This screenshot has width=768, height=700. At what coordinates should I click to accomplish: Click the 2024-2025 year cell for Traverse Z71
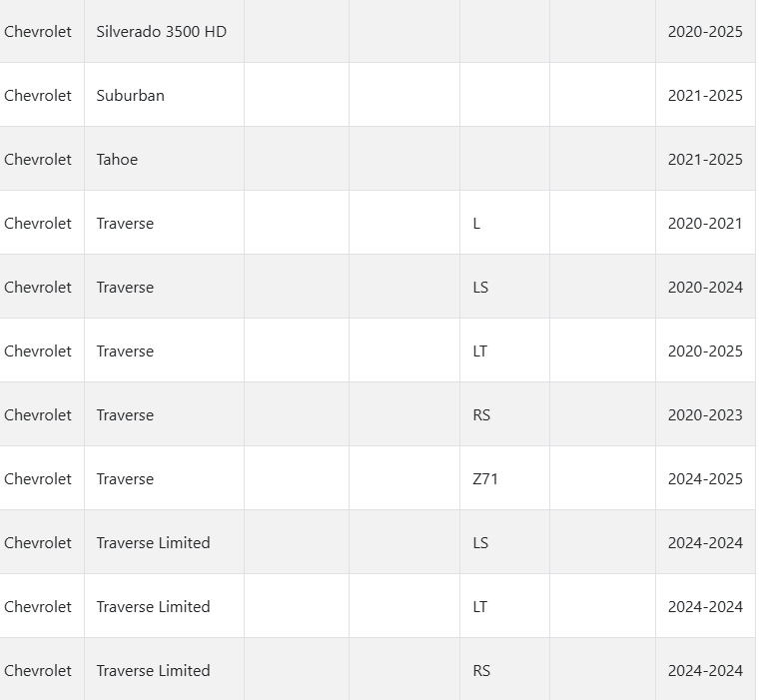click(x=705, y=479)
